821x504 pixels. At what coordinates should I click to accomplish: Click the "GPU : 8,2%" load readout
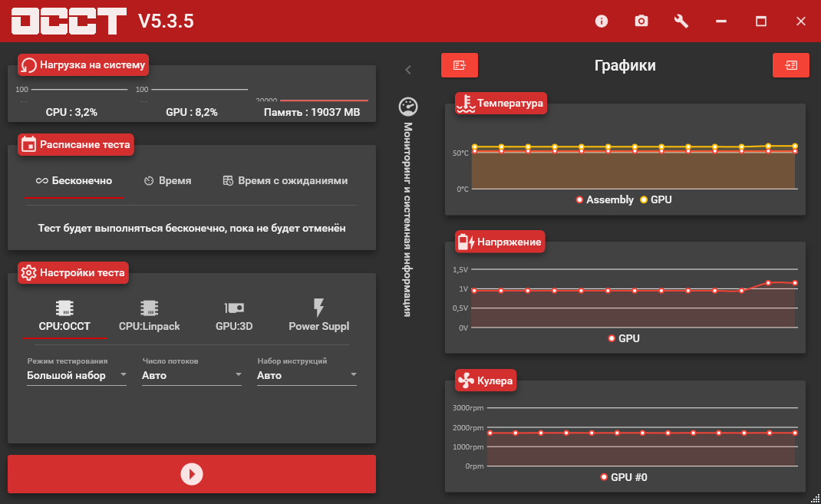[192, 112]
